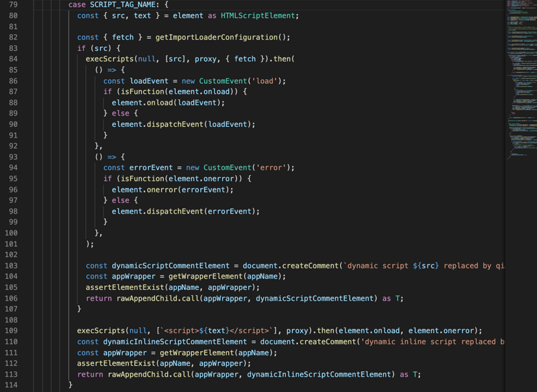Image resolution: width=537 pixels, height=392 pixels.
Task: Click 'else' keyword on line 89
Action: (x=121, y=113)
